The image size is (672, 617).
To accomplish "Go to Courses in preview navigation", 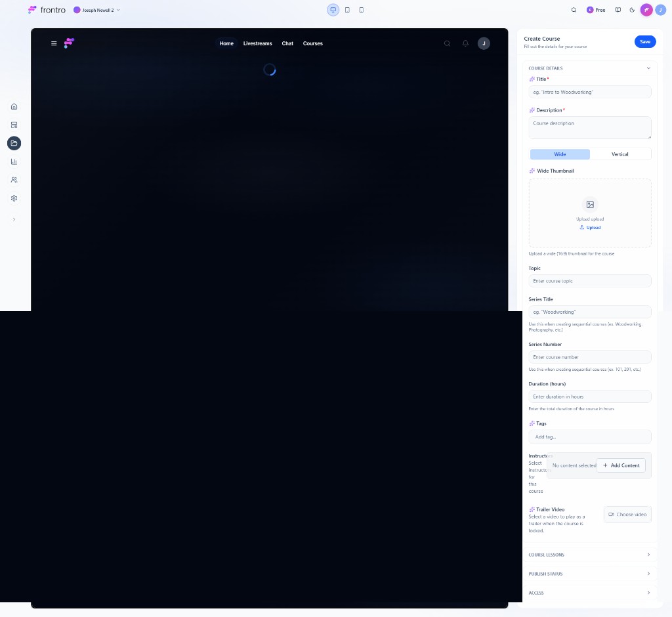I will point(312,43).
